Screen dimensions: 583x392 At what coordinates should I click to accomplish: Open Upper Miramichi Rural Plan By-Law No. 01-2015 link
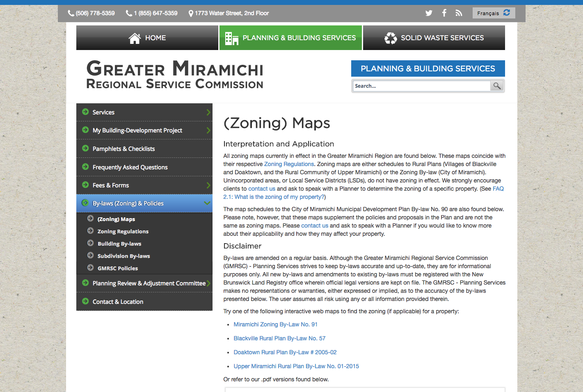(x=296, y=366)
